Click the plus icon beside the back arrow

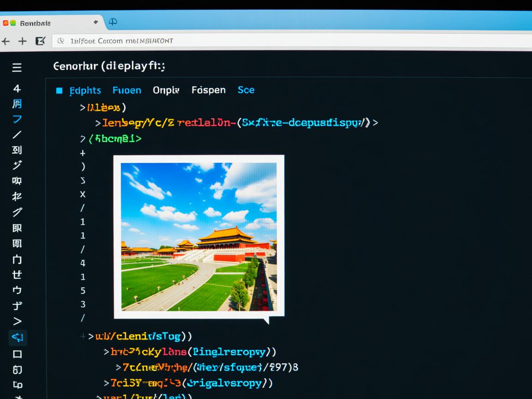[22, 41]
